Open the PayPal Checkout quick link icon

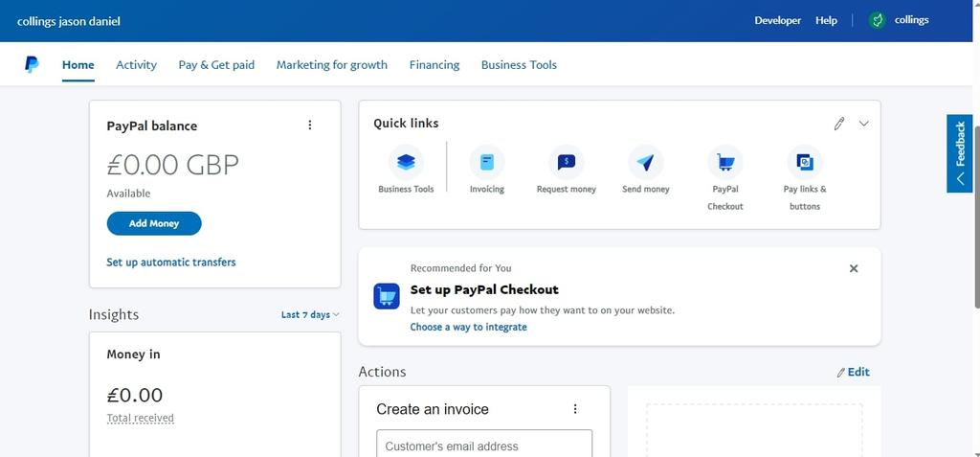pos(725,163)
